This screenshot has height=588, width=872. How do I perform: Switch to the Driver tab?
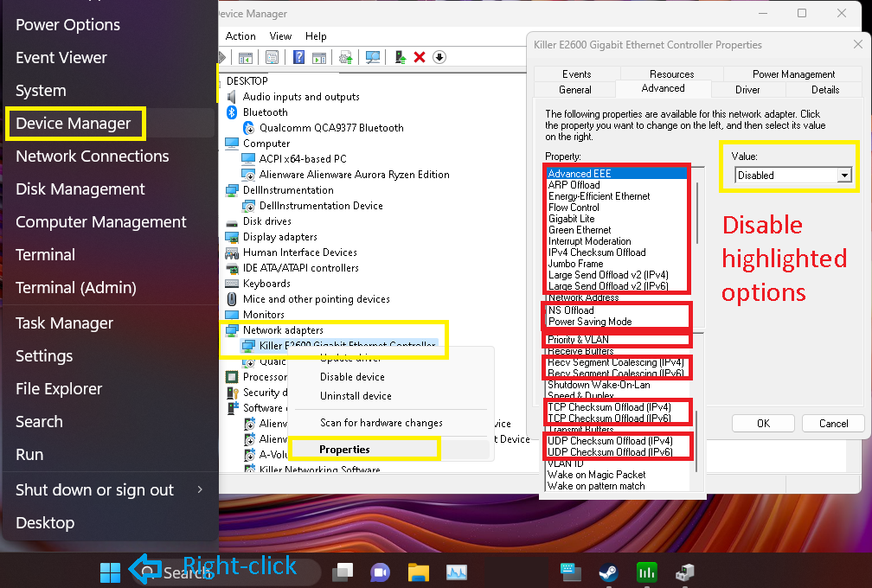(747, 89)
